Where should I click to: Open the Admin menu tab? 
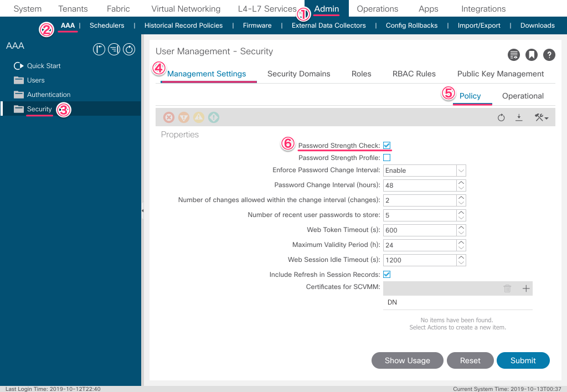[327, 9]
